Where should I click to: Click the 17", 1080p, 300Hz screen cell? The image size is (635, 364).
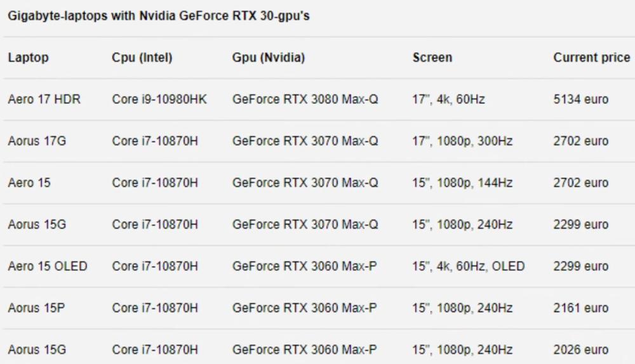click(x=462, y=141)
